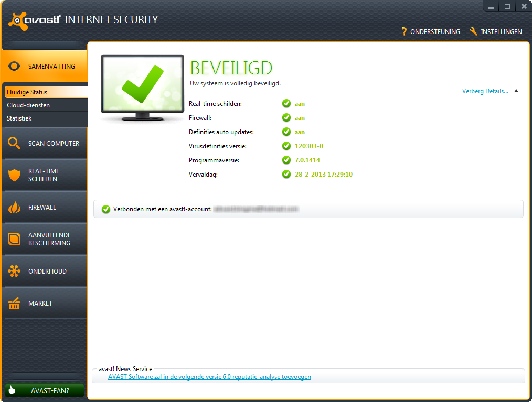Click Firewall 'aan' status value
This screenshot has height=402, width=532.
point(300,118)
